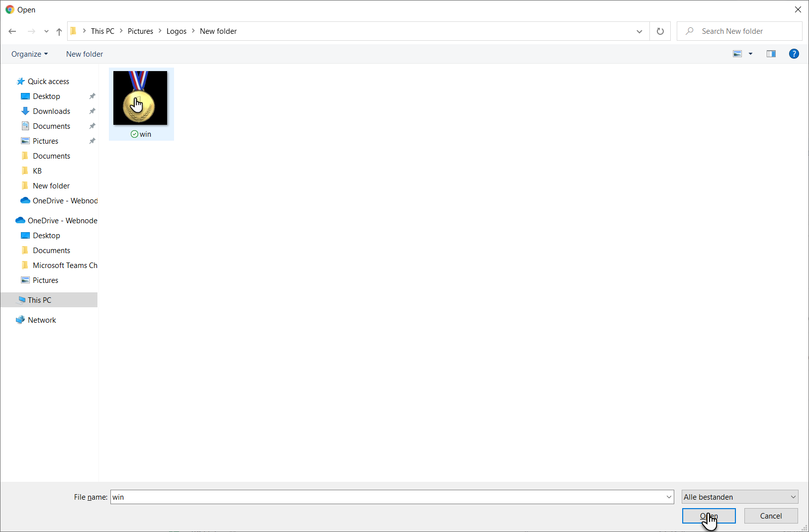Click the search magnifier icon
The width and height of the screenshot is (809, 532).
point(690,31)
